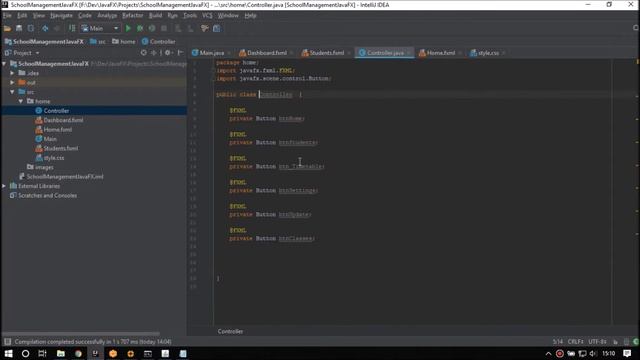Open the Edit menu

coord(22,16)
